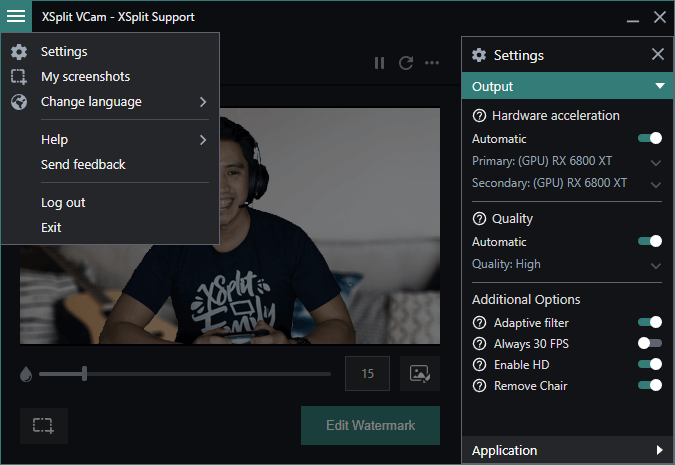Viewport: 675px width, 465px height.
Task: Open the Primary GPU dropdown
Action: (x=567, y=161)
